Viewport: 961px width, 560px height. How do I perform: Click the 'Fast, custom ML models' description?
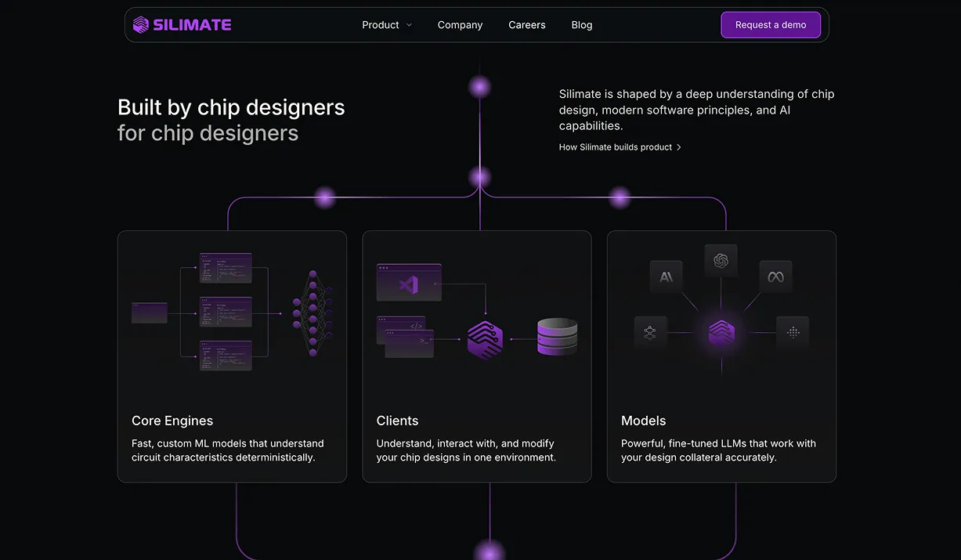pyautogui.click(x=228, y=450)
